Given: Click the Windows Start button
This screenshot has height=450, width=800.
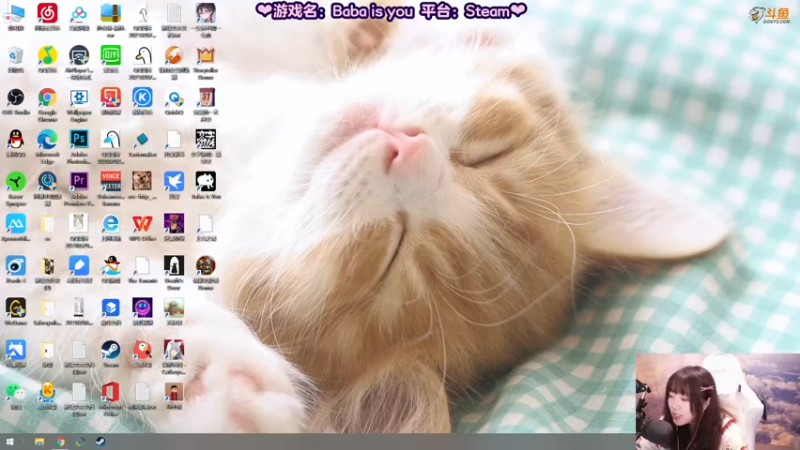Looking at the screenshot, I should click(10, 442).
